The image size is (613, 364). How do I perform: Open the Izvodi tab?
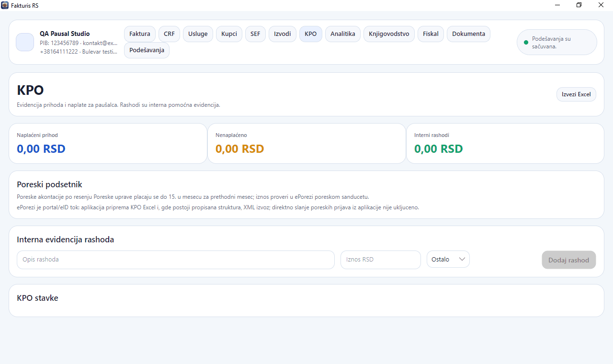pyautogui.click(x=283, y=34)
